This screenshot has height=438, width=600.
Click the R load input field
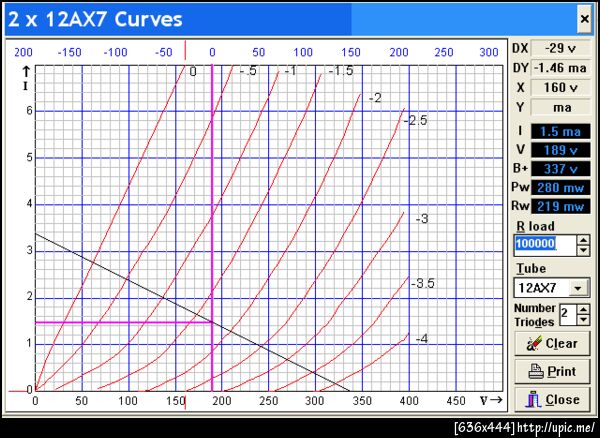coord(545,245)
